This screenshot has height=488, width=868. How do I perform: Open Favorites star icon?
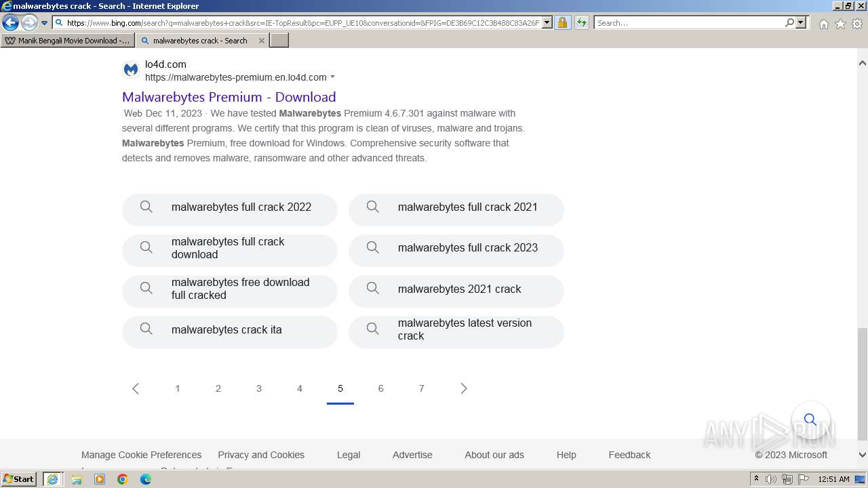[840, 24]
